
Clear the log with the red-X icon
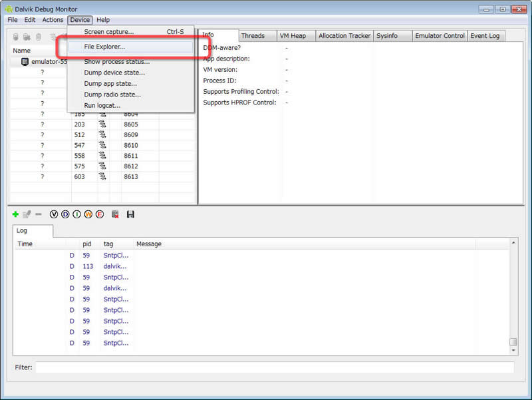coord(115,214)
